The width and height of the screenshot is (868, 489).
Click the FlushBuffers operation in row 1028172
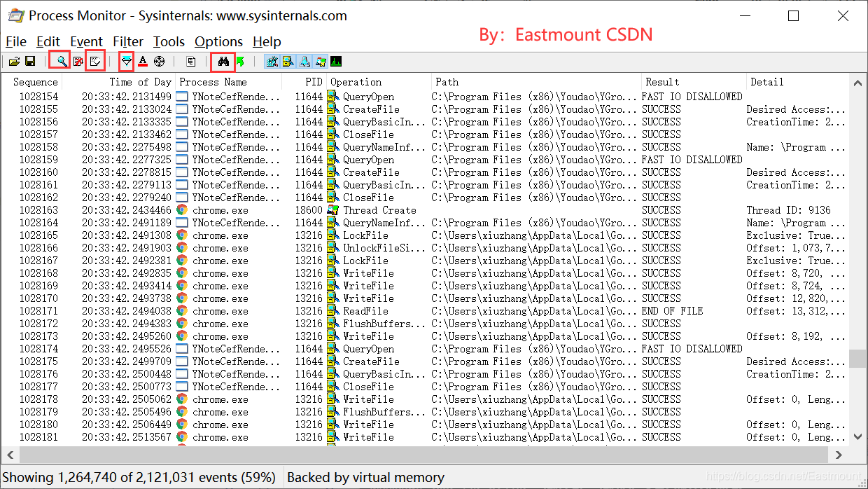click(384, 324)
